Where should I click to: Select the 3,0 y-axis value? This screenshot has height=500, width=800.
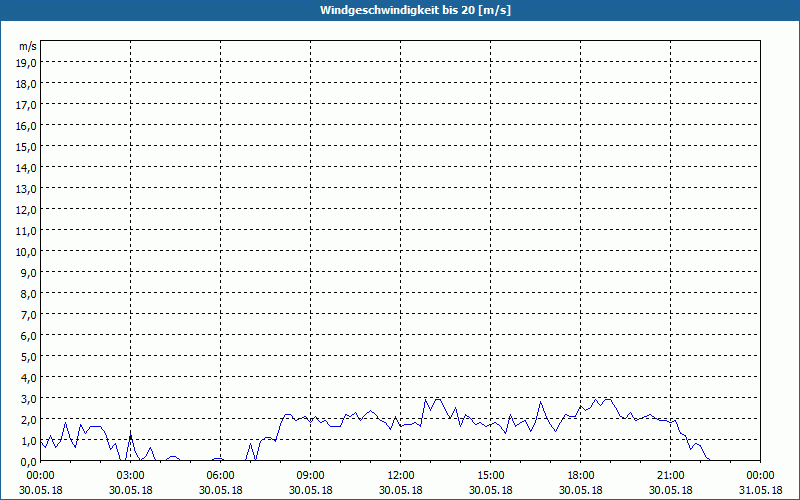coord(30,398)
